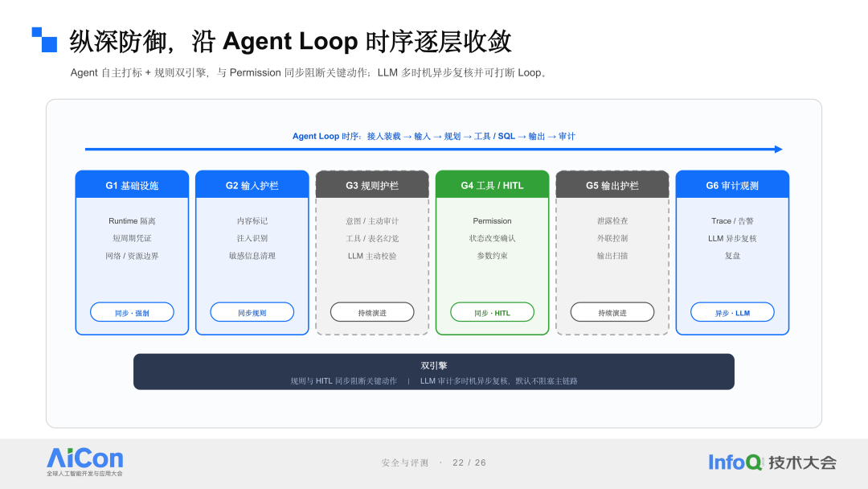The image size is (868, 489).
Task: Click the 持续演进 pill under G5
Action: (612, 312)
